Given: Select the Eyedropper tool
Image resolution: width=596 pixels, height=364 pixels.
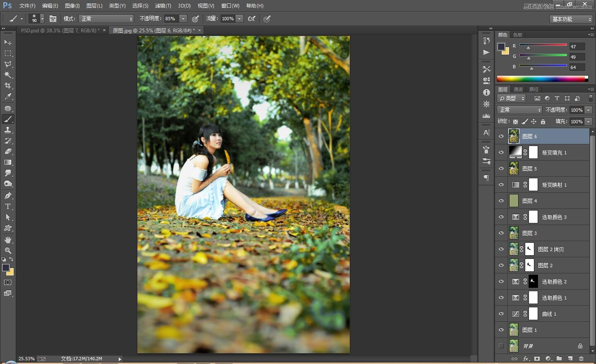Looking at the screenshot, I should coord(8,97).
